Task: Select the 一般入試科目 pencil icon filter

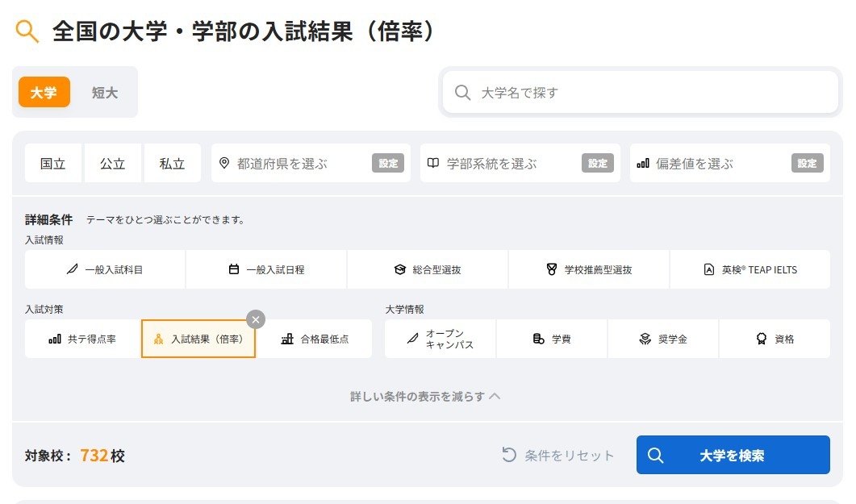Action: (103, 269)
